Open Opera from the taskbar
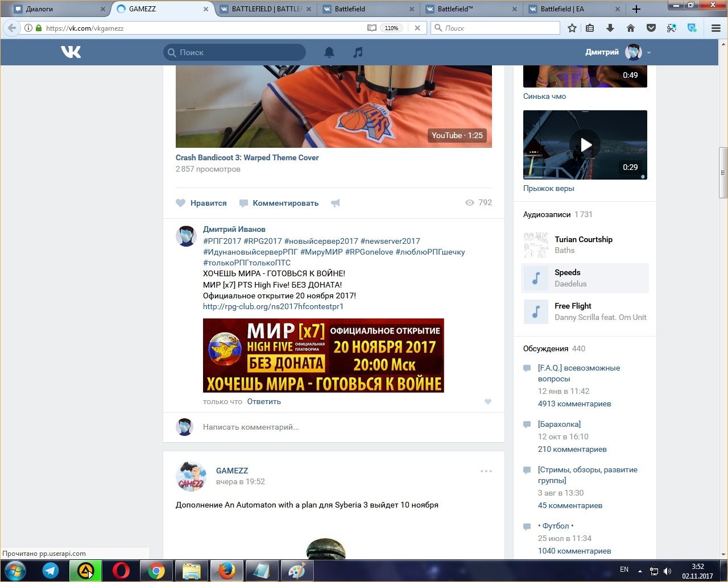Image resolution: width=728 pixels, height=582 pixels. click(121, 571)
